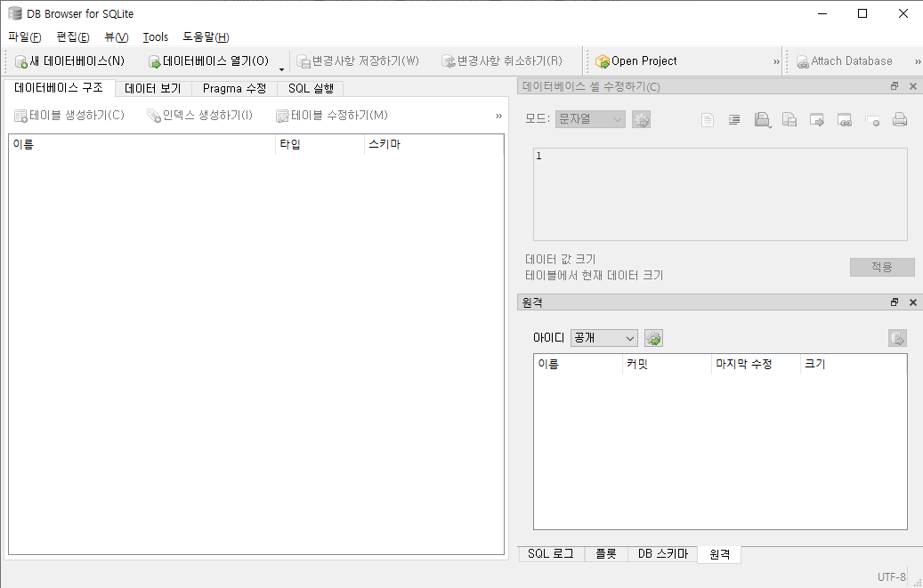Screen dimensions: 923x588
Task: Click the 커밋 column header
Action: point(667,365)
